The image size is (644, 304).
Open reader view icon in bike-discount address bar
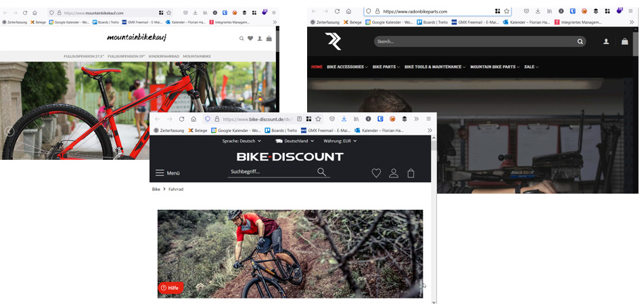pos(300,119)
